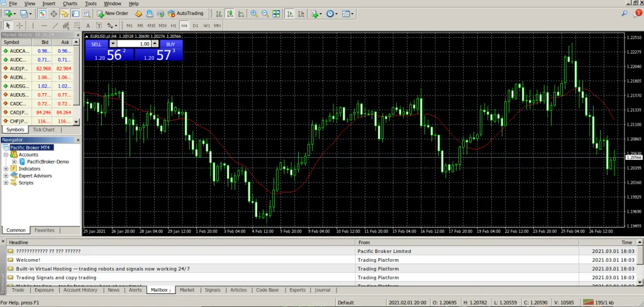Click the BUY one-click trading button
Viewport: 644px width, 307px height.
tap(171, 44)
